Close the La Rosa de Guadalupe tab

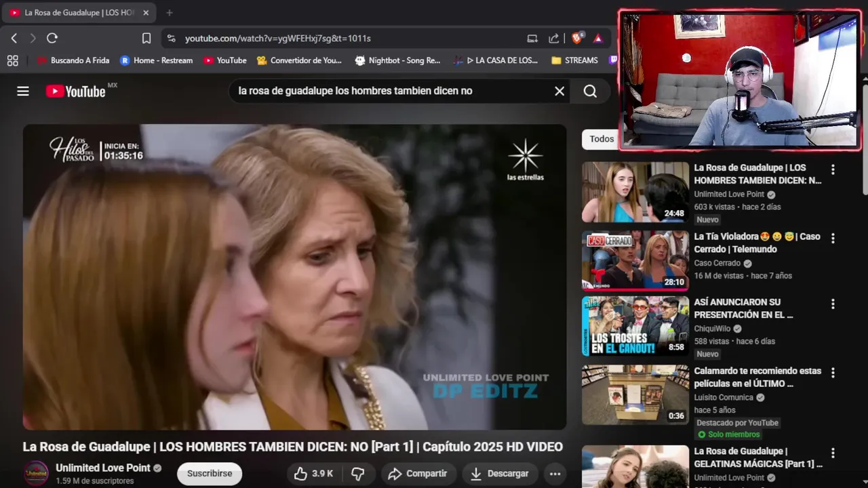(146, 12)
